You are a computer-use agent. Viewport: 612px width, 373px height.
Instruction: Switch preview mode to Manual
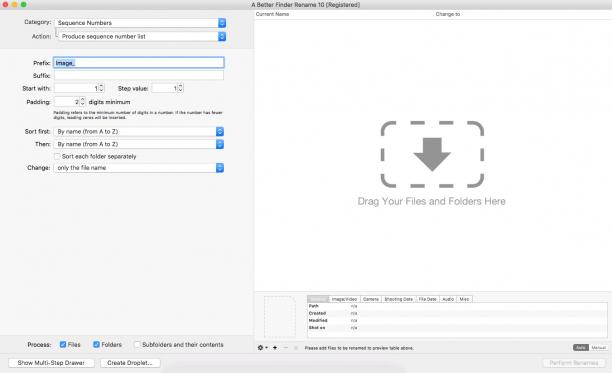(598, 347)
